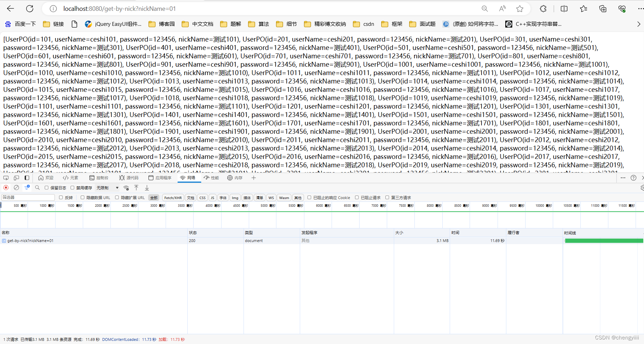Screen dimensions: 644x344
Task: Tick the 第三方请求 checkbox
Action: tap(387, 197)
